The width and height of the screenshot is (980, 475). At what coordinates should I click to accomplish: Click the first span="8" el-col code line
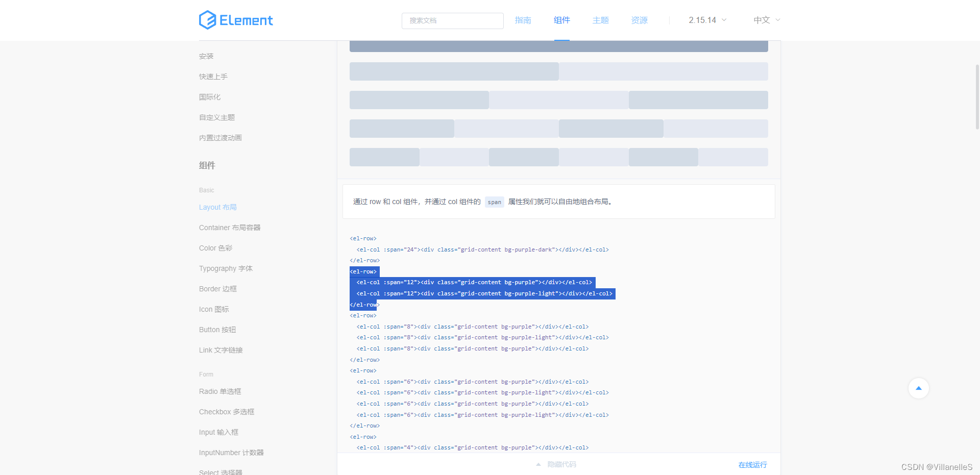point(473,327)
